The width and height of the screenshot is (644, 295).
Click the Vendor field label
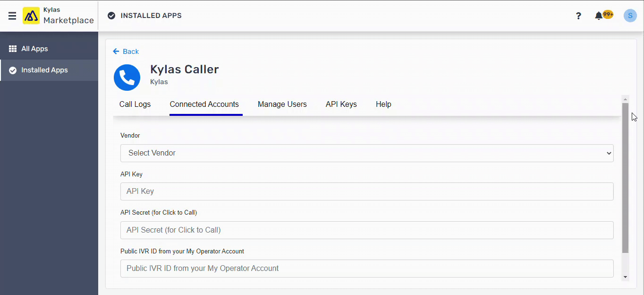click(x=130, y=136)
